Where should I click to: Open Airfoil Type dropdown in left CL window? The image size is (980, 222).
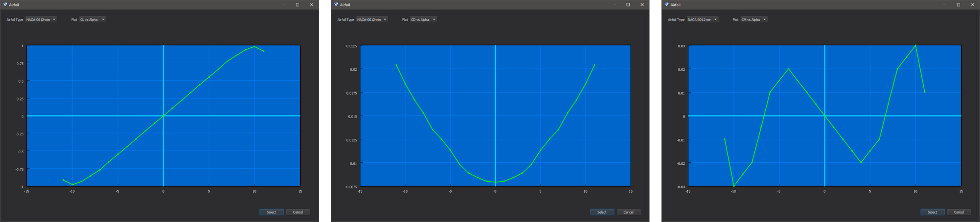tap(41, 20)
